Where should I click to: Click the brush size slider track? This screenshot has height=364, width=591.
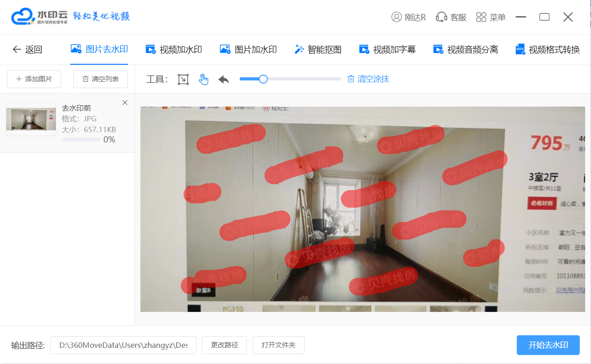coord(290,79)
